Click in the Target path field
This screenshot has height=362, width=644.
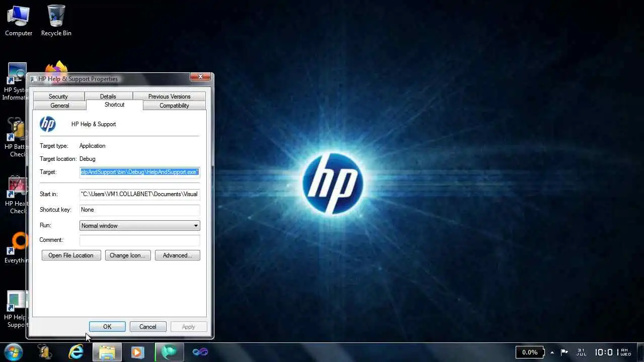click(140, 172)
